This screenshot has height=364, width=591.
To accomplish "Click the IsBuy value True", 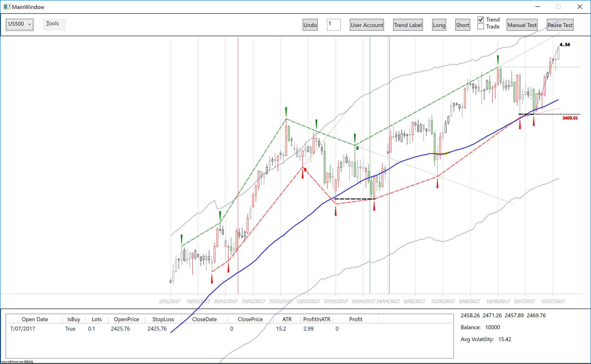I will pyautogui.click(x=70, y=329).
